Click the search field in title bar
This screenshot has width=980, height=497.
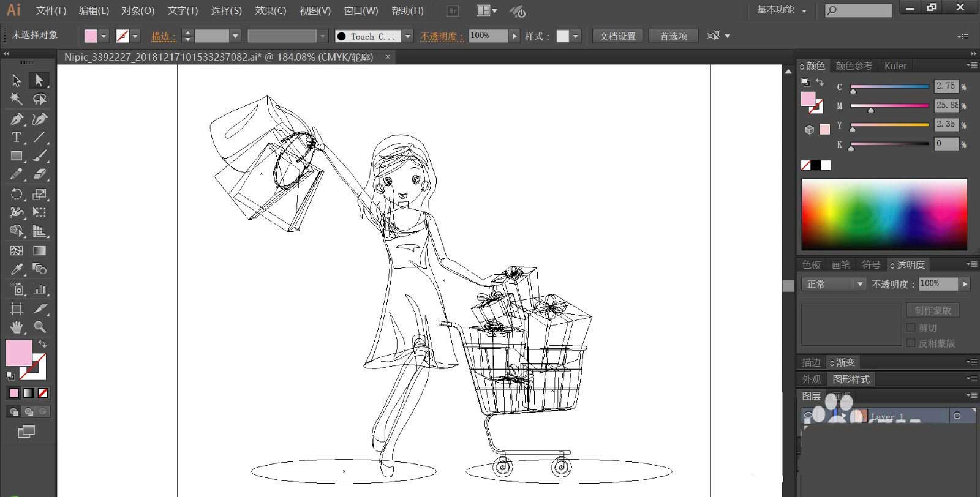[858, 10]
